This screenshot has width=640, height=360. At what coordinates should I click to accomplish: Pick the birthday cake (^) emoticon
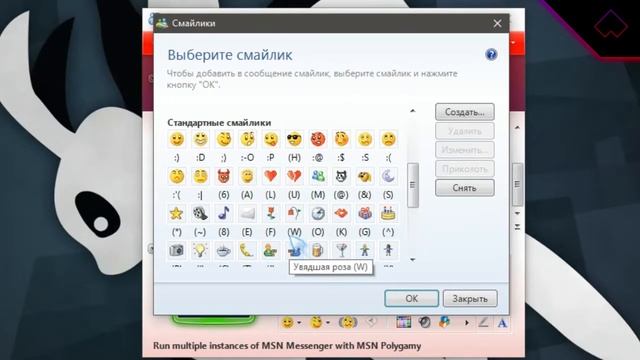[x=388, y=213]
